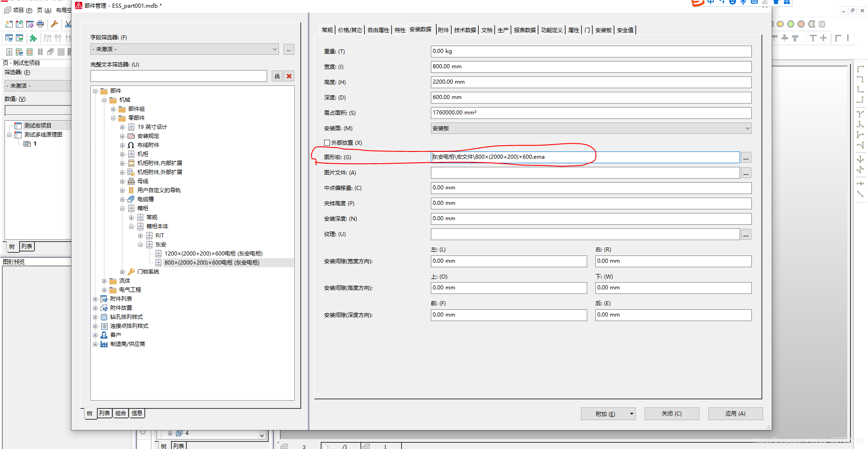Screen dimensions: 868x449
Task: Expand the 门锁系统 tree node
Action: pos(122,272)
